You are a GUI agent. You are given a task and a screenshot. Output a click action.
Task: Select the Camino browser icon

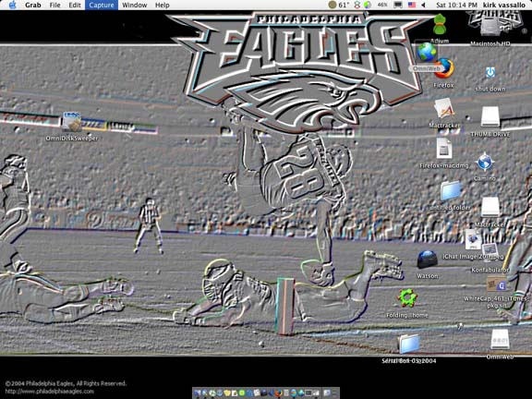click(485, 163)
